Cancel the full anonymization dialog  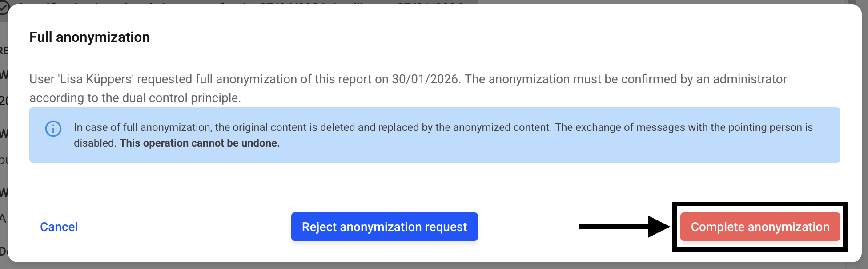pyautogui.click(x=59, y=227)
